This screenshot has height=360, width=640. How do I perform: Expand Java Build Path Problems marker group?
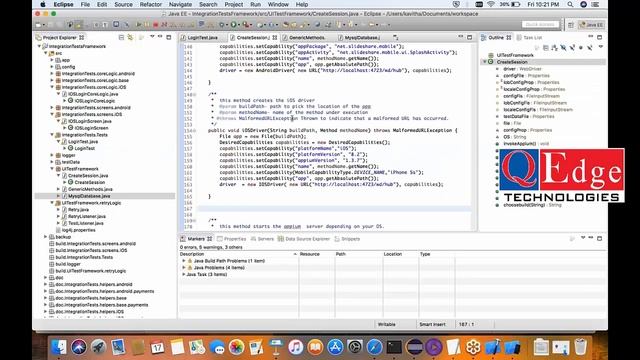tap(184, 261)
